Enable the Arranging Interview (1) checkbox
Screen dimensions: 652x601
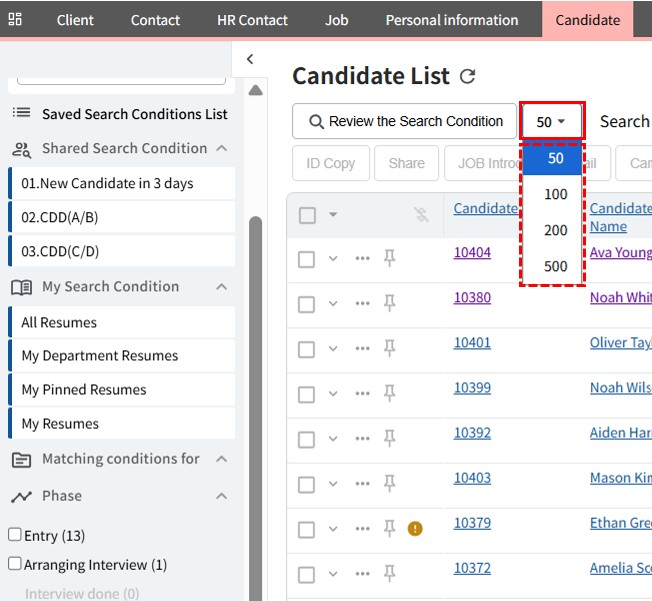[15, 564]
